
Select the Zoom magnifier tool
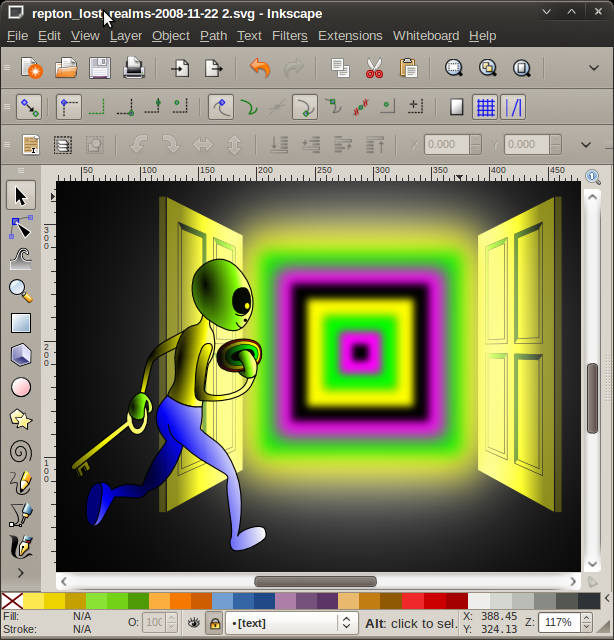coord(21,291)
